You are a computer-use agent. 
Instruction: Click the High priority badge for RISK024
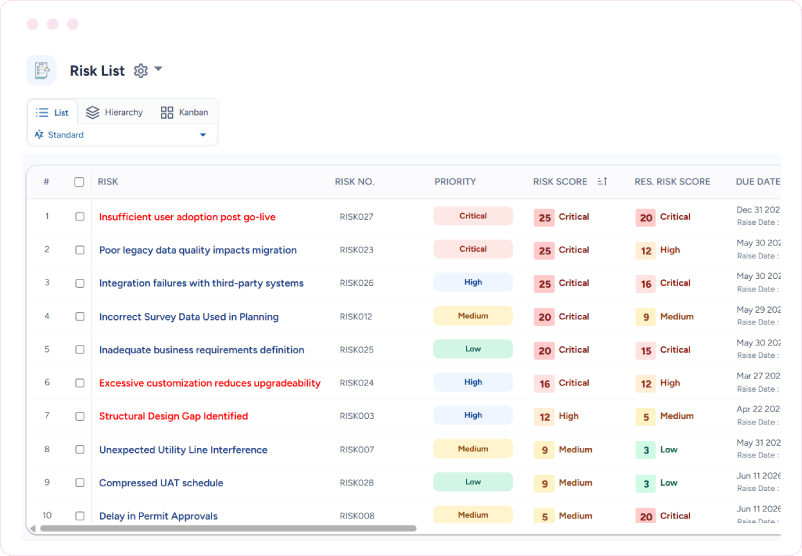pyautogui.click(x=473, y=382)
